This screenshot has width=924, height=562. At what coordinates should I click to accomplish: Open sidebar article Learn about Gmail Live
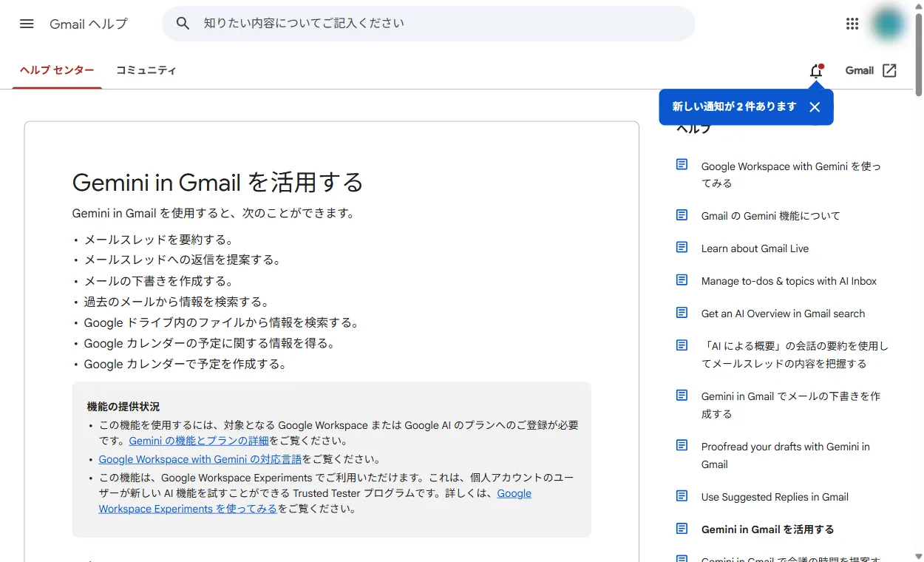[x=755, y=248]
